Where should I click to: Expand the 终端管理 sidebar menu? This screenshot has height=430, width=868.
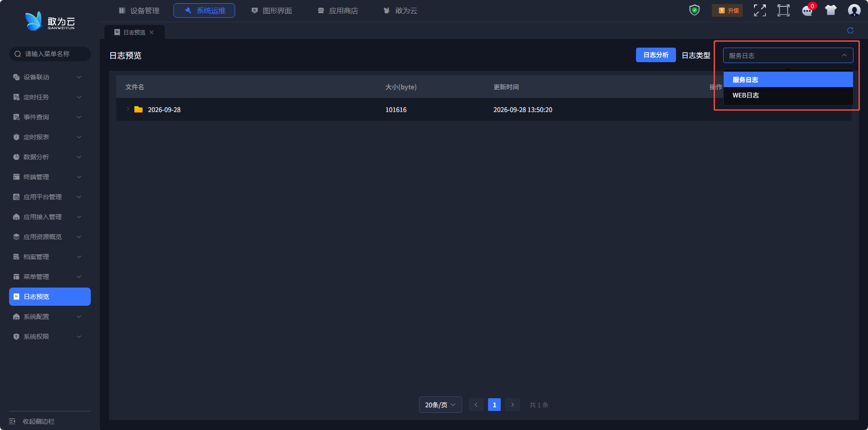(x=50, y=177)
